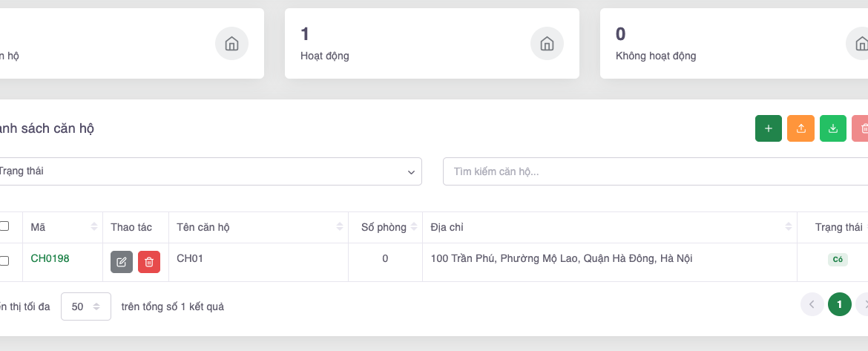Select page 1 in the pagination

point(839,304)
